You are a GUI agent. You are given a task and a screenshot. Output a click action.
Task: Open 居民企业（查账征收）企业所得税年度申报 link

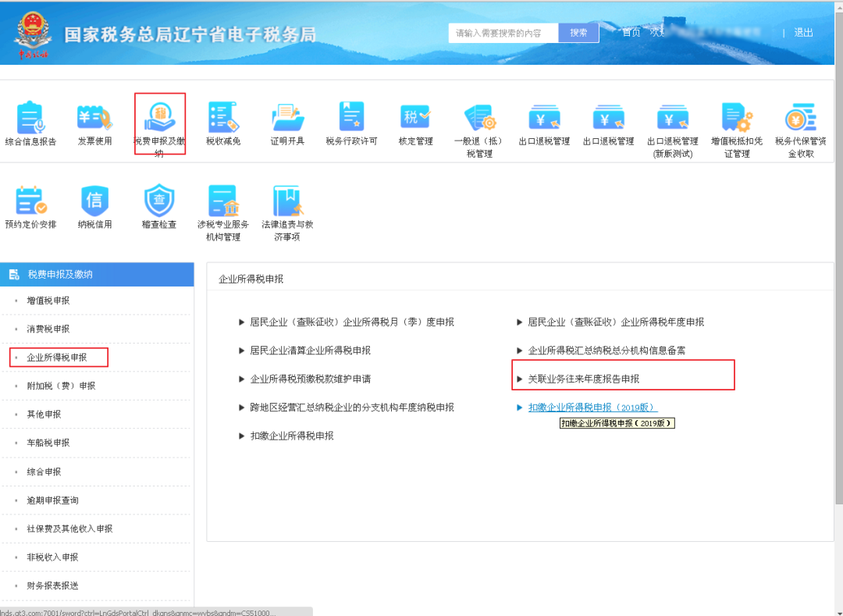tap(616, 322)
